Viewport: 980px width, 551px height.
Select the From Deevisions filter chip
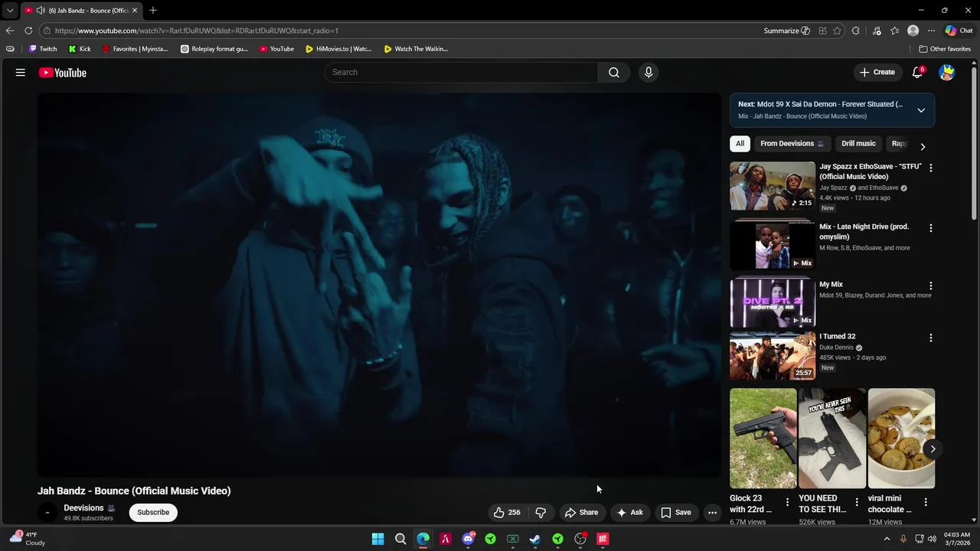[792, 144]
